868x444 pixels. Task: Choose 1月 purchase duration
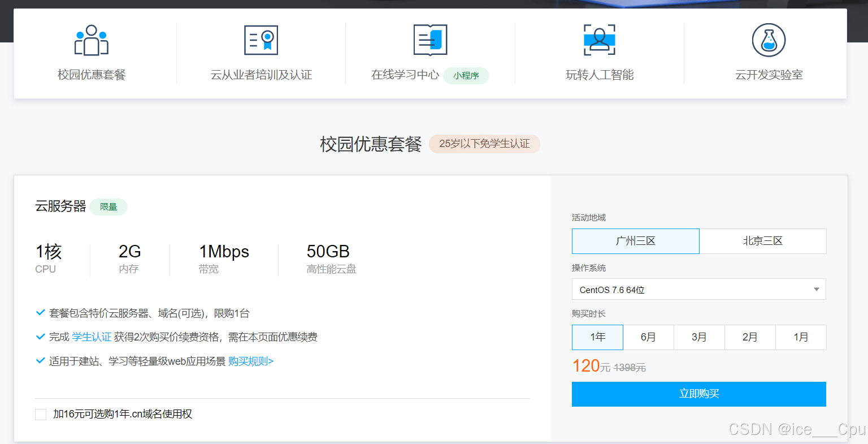coord(801,337)
